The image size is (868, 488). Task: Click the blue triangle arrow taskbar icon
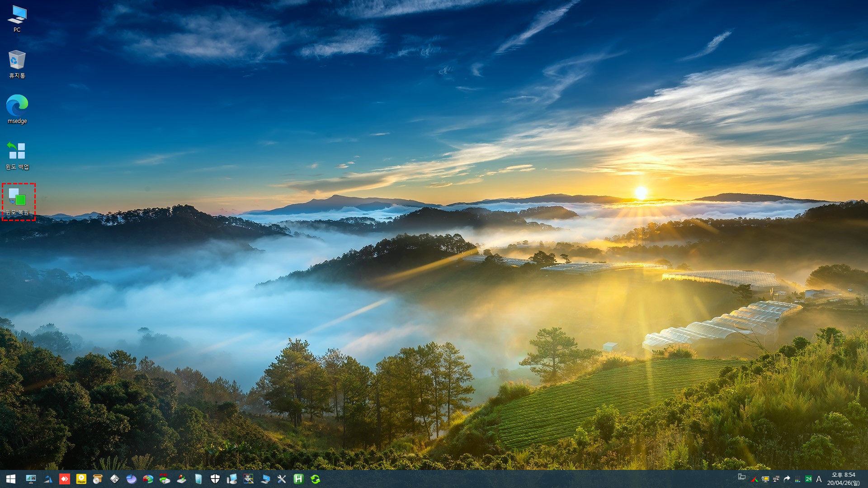pos(48,479)
